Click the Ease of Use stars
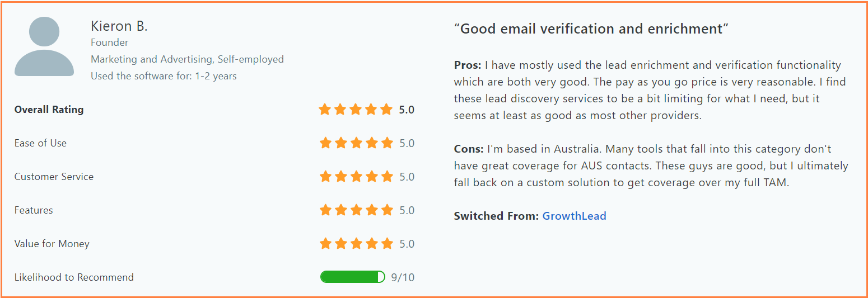The image size is (868, 298). 356,143
